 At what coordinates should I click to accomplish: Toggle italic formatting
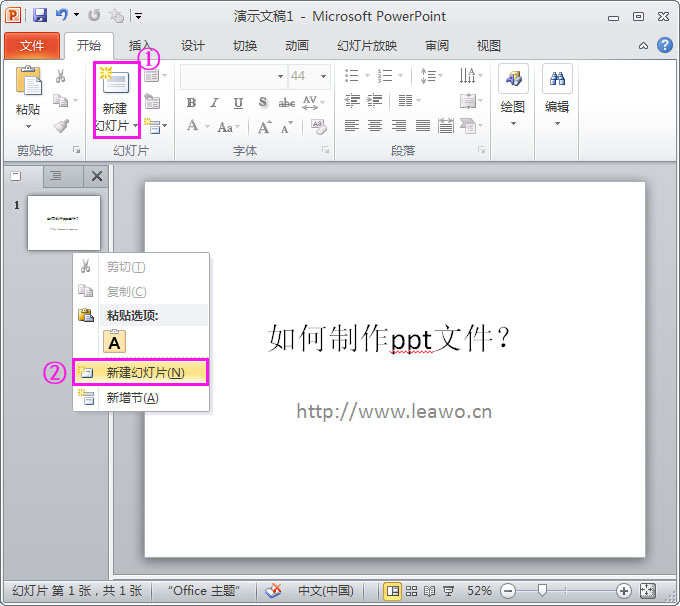point(214,103)
